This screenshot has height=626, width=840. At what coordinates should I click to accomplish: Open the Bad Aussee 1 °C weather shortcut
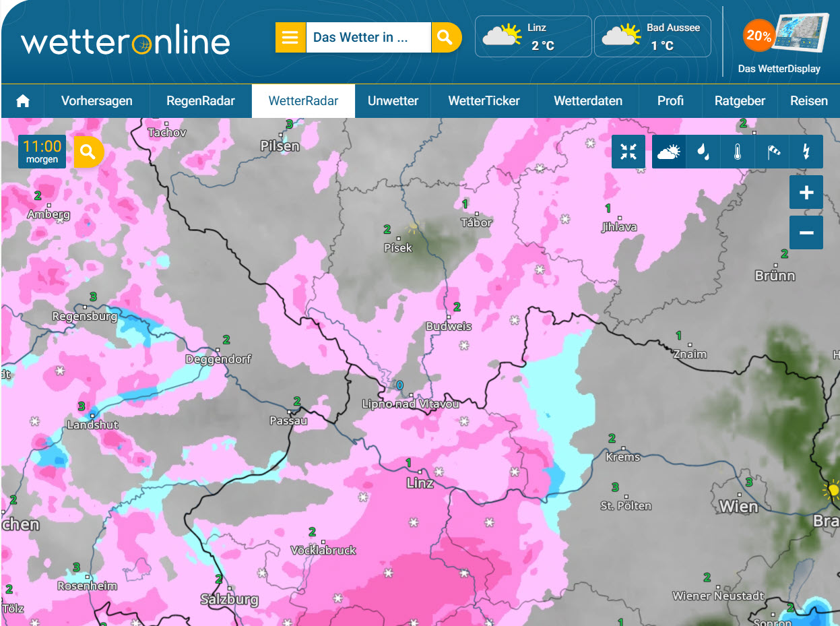coord(652,37)
